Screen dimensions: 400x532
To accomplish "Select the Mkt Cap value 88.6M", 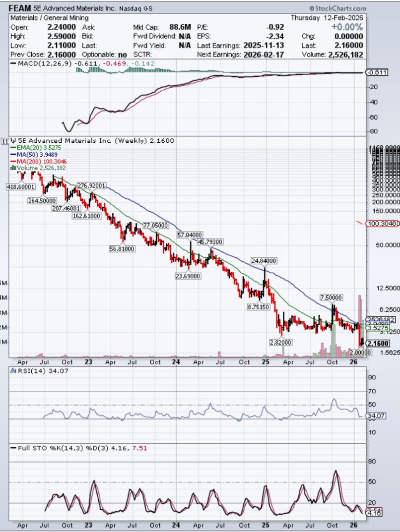I will click(x=180, y=27).
